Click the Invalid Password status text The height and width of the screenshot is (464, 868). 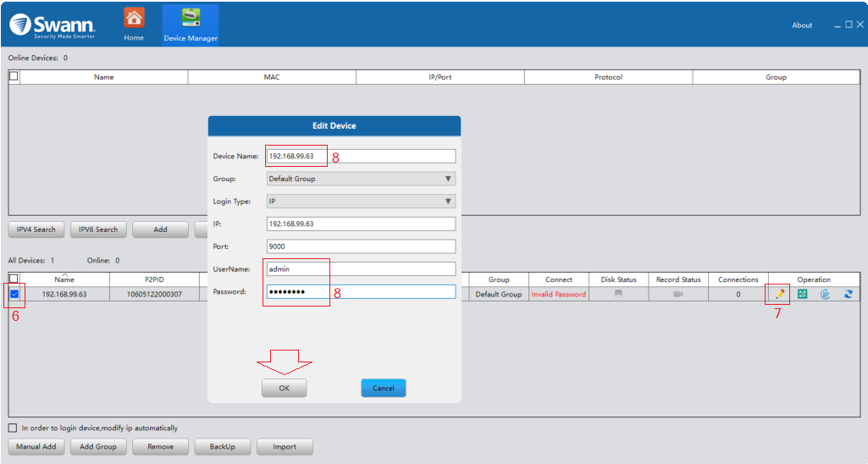(559, 294)
